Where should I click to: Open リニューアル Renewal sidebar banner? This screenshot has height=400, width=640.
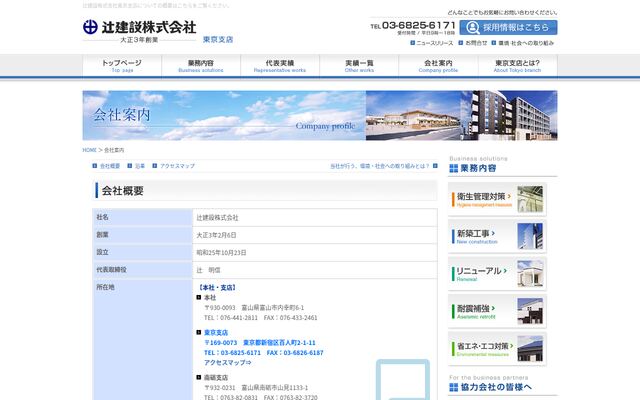pyautogui.click(x=497, y=274)
